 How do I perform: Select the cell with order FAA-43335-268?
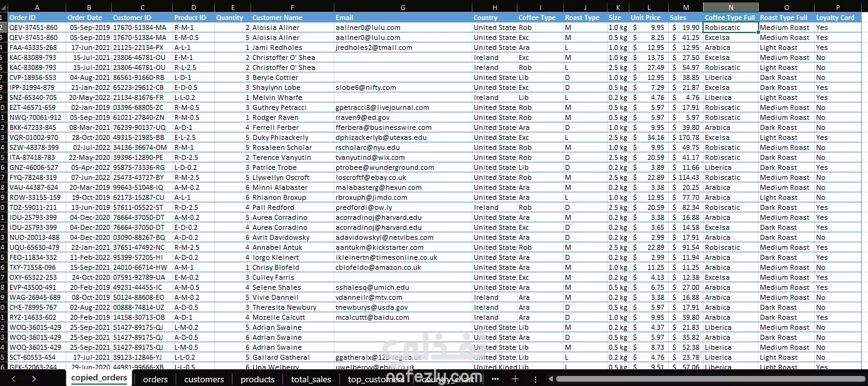(x=37, y=47)
